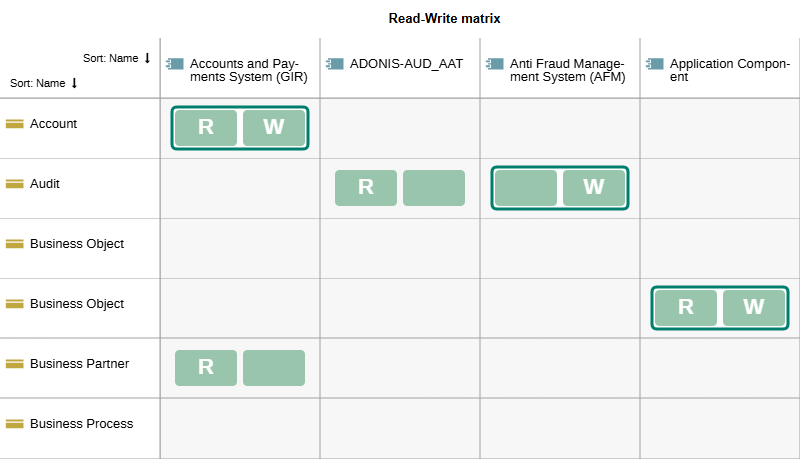The height and width of the screenshot is (459, 800).
Task: Toggle Read for Audit in ADONIS-AUD_AAT
Action: pos(366,188)
